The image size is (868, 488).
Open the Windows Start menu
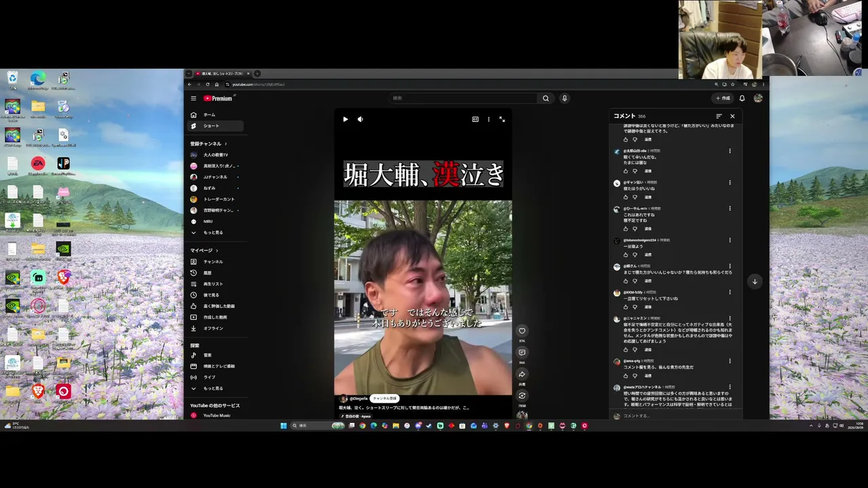[283, 426]
